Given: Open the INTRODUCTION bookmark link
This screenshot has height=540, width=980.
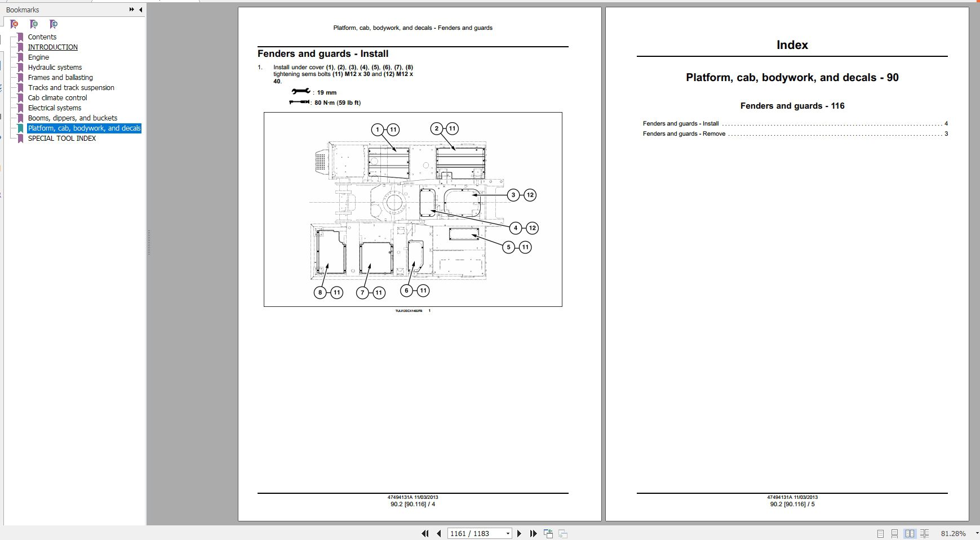Looking at the screenshot, I should (x=53, y=47).
